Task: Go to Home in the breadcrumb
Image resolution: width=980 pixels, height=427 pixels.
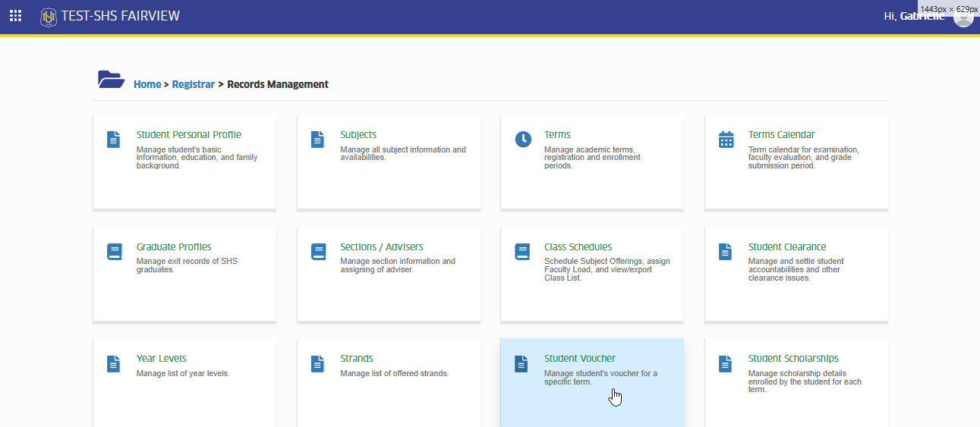Action: pyautogui.click(x=147, y=84)
